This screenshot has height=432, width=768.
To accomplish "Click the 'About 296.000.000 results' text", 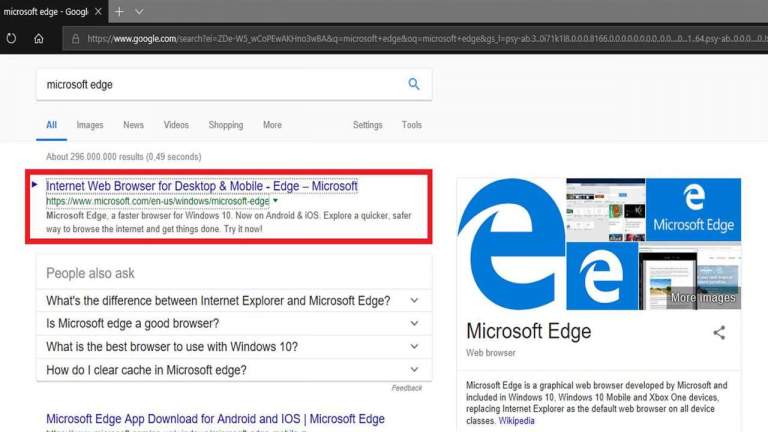I will pos(123,157).
